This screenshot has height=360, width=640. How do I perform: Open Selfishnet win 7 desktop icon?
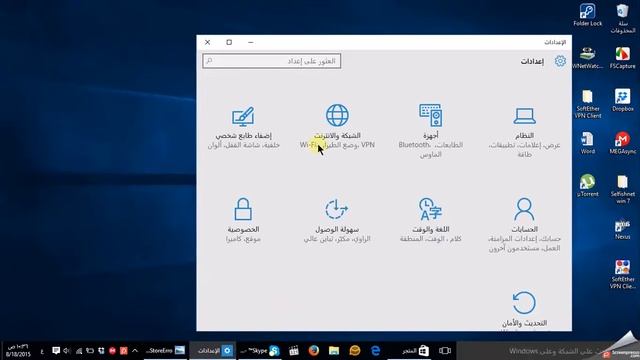tap(622, 189)
